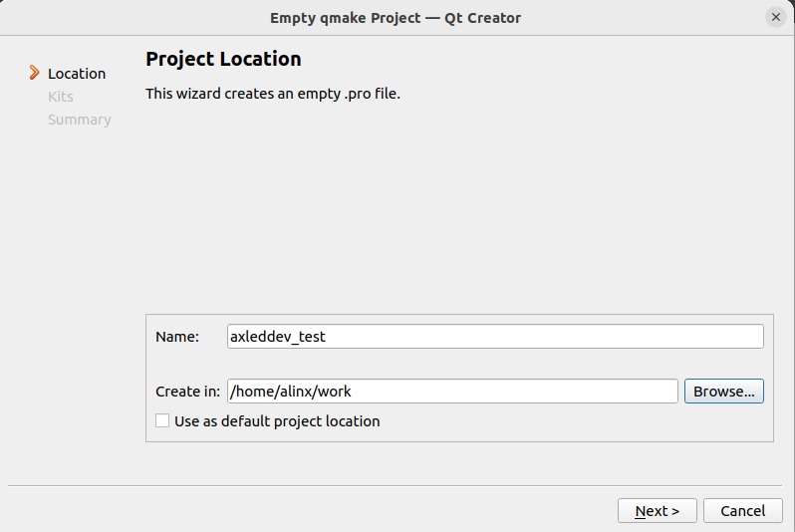795x532 pixels.
Task: Select the Summary wizard step
Action: (80, 120)
